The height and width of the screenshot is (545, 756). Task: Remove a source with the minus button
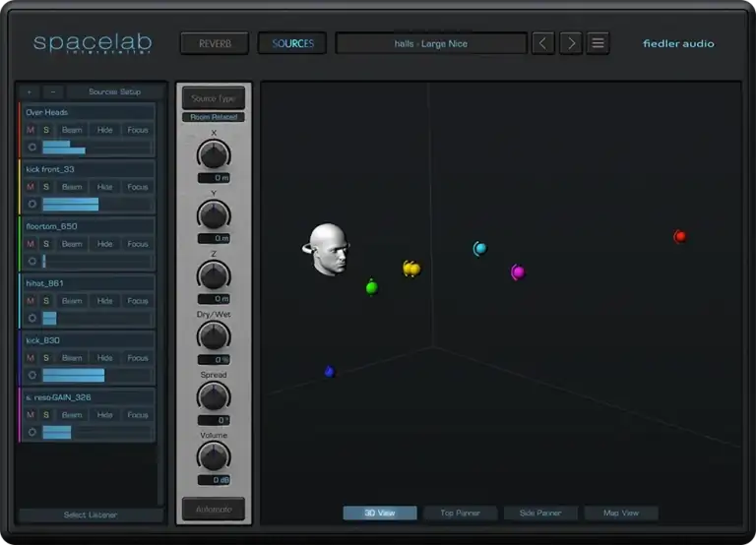[x=53, y=91]
